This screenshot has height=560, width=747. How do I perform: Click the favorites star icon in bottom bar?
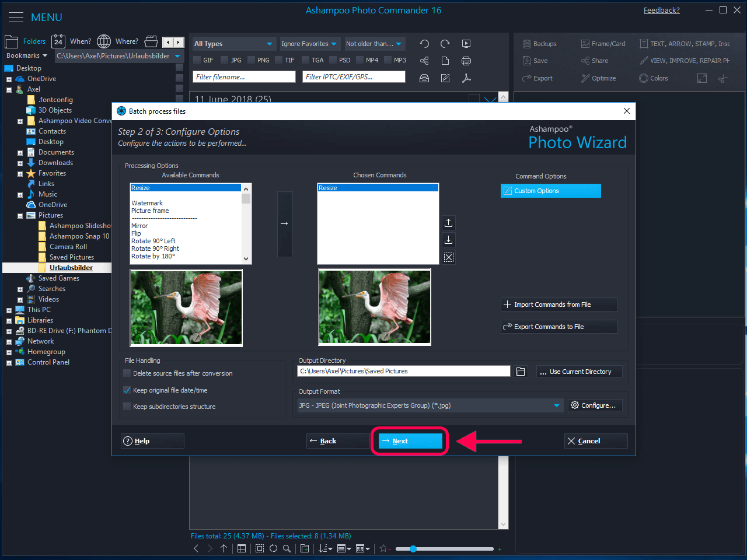pyautogui.click(x=383, y=548)
